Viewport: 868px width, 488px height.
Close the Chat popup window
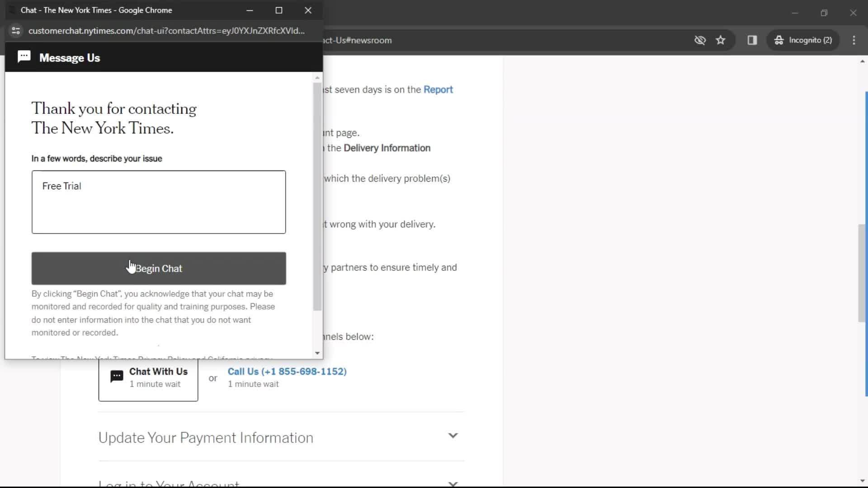(308, 10)
